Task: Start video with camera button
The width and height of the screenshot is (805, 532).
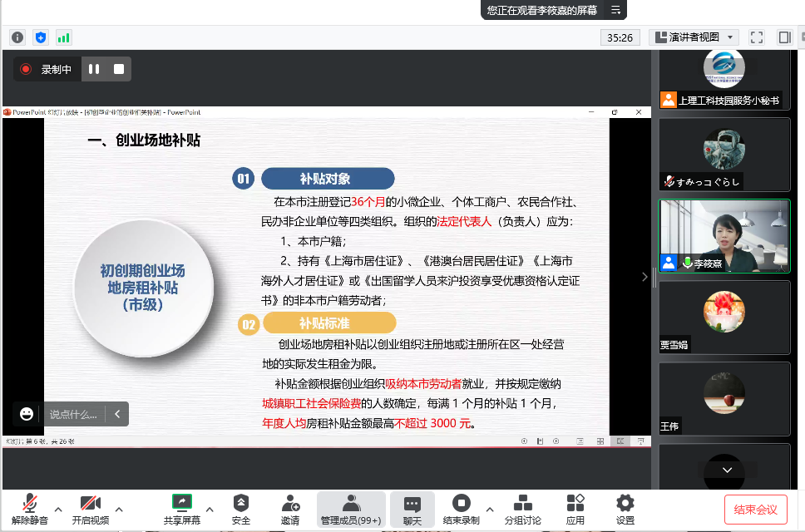Action: pyautogui.click(x=91, y=509)
